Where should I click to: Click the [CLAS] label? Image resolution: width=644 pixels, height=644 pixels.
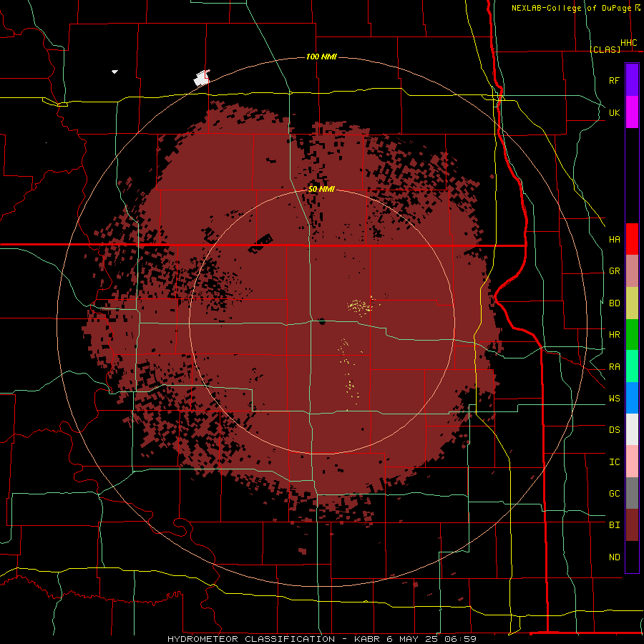point(605,49)
